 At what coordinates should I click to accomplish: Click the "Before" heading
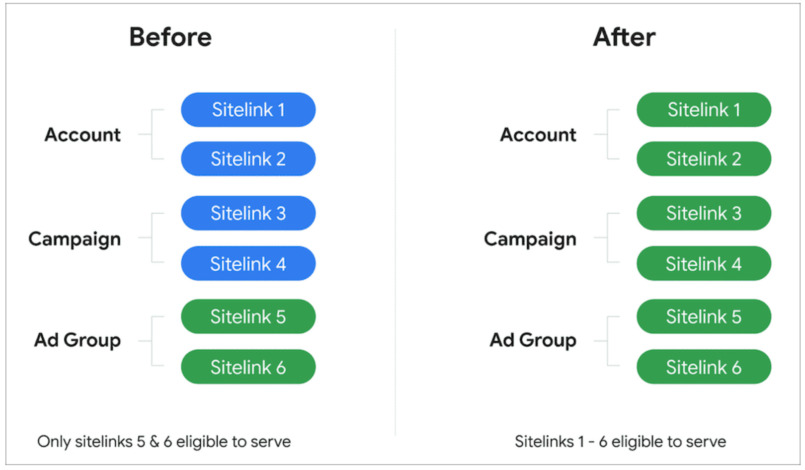[x=170, y=38]
